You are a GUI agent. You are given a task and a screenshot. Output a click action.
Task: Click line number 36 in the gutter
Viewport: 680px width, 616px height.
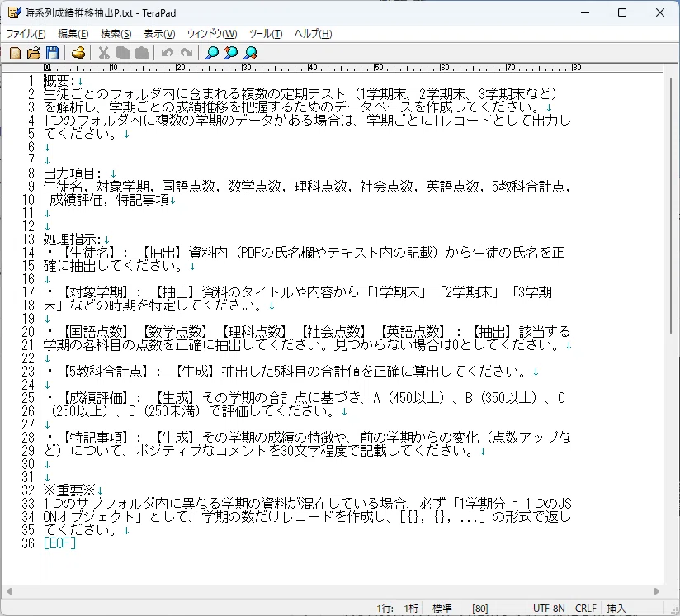(28, 543)
